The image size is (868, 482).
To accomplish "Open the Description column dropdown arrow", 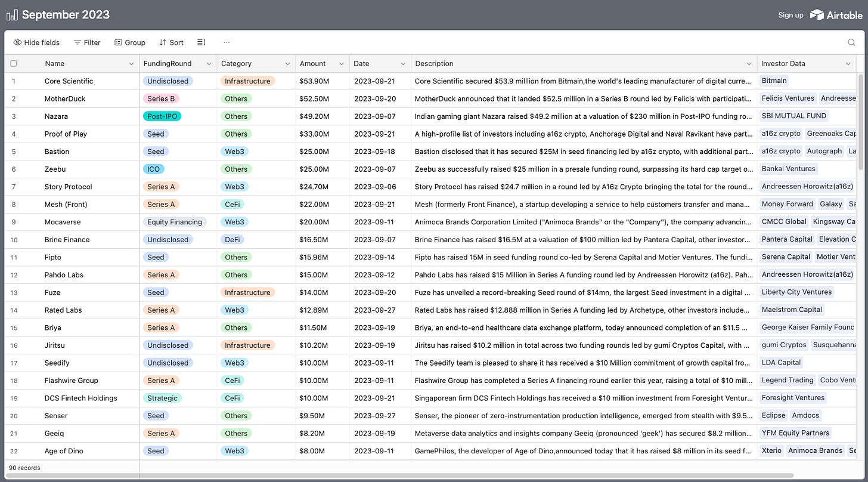I will point(749,63).
